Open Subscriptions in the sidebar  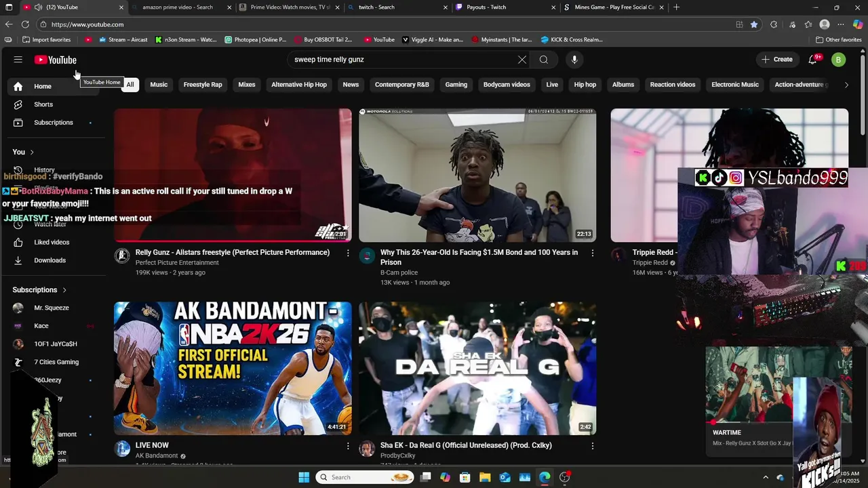click(x=53, y=123)
